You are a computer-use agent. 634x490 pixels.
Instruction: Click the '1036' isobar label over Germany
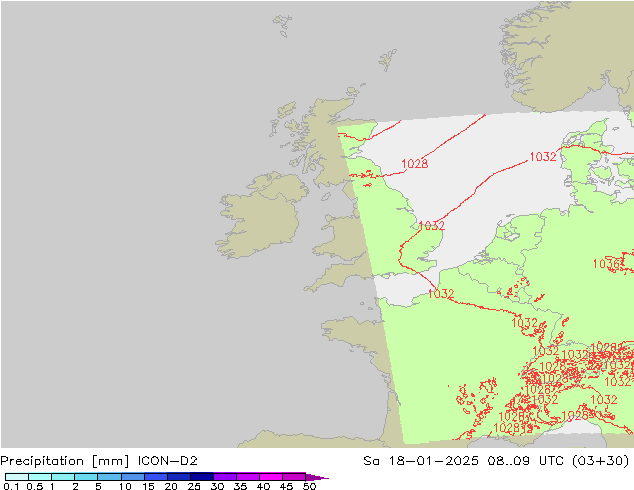pyautogui.click(x=606, y=264)
